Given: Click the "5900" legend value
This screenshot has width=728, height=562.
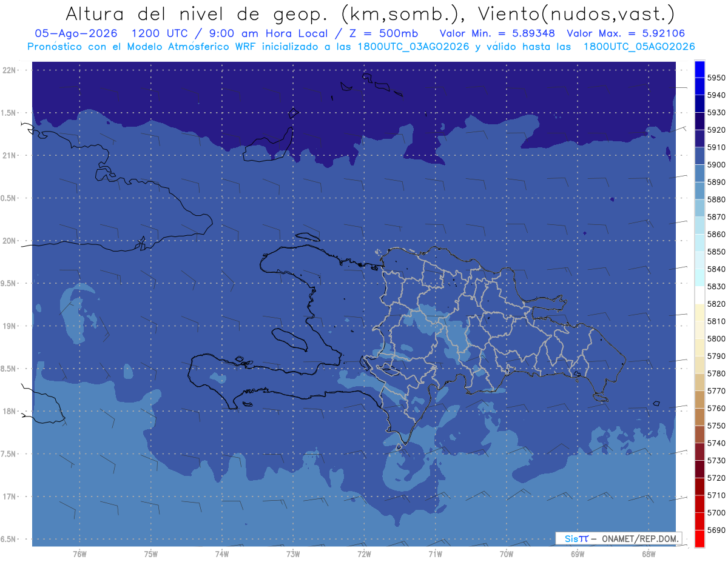Looking at the screenshot, I should 716,164.
